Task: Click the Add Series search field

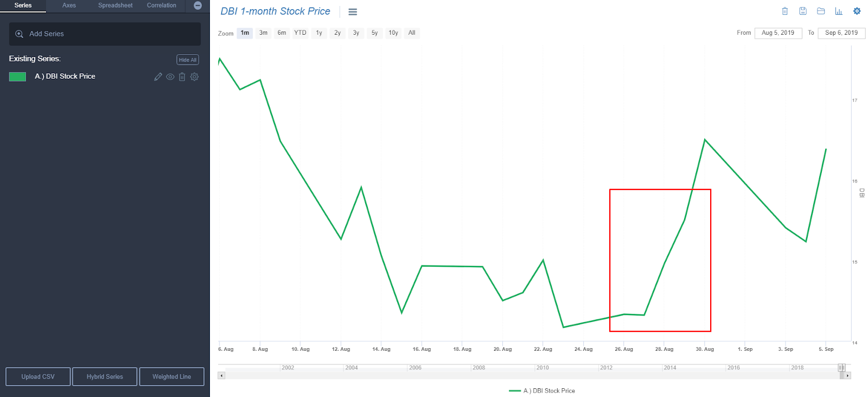Action: click(105, 34)
